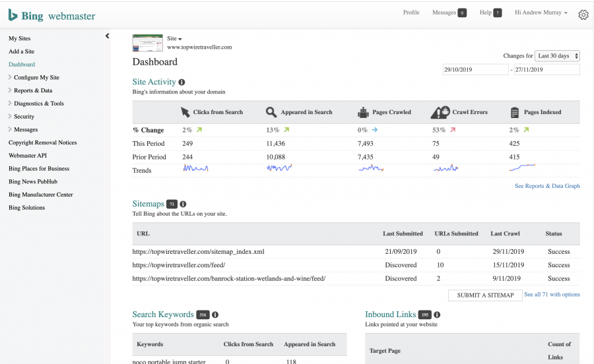
Task: Click the Help count badge
Action: pos(498,13)
